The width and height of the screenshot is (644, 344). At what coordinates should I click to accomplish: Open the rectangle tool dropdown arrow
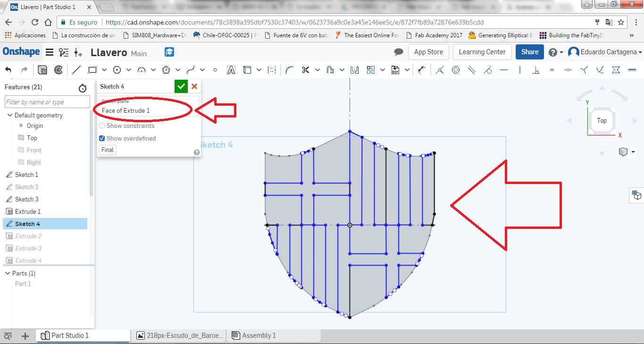104,70
